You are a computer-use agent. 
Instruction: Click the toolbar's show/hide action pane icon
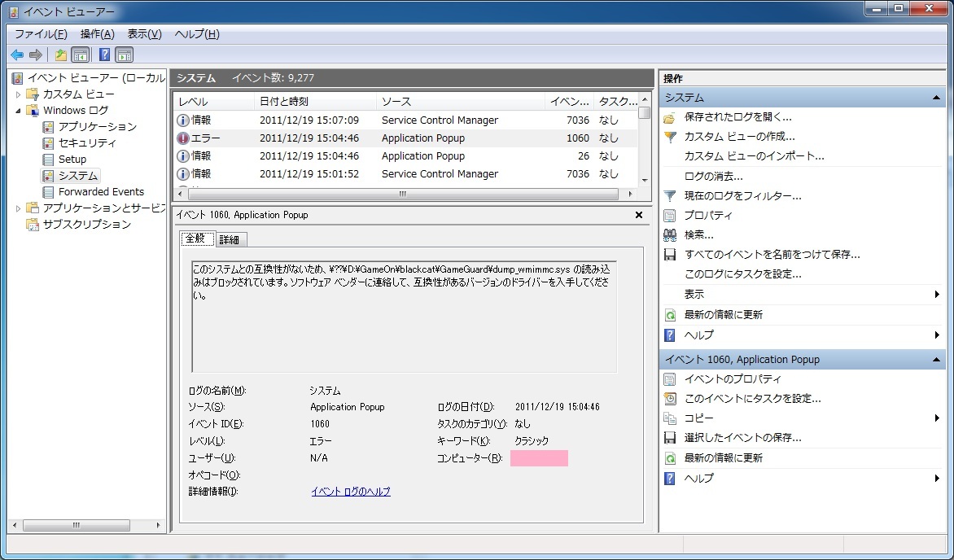[124, 55]
